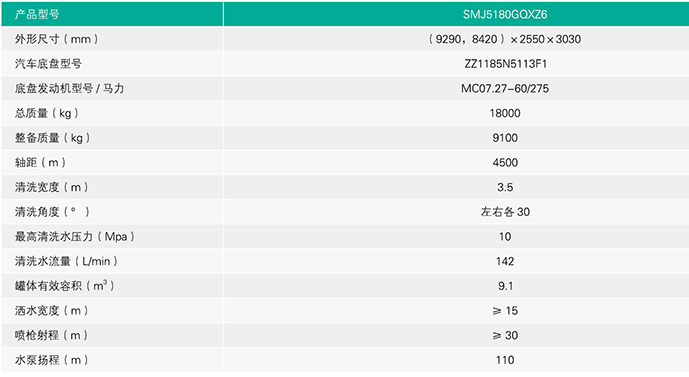Image resolution: width=689 pixels, height=377 pixels.
Task: Click the 喷枪射程 (m) label
Action: (51, 335)
